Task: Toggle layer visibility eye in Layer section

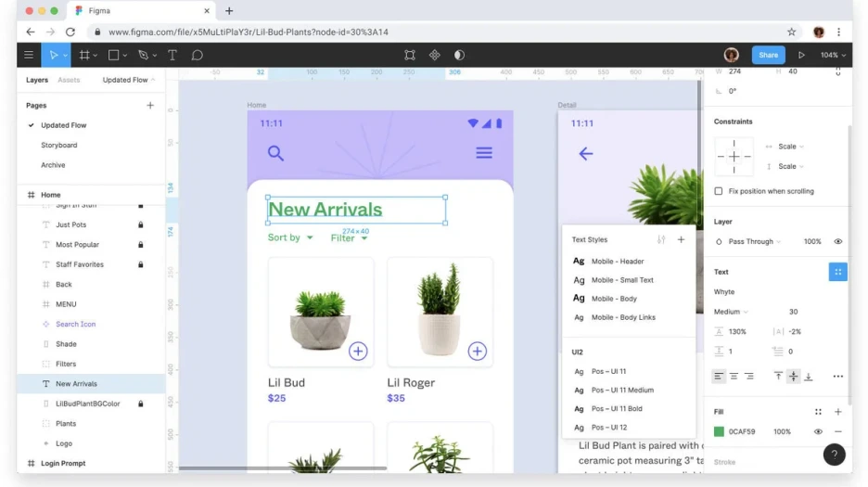Action: (x=837, y=241)
